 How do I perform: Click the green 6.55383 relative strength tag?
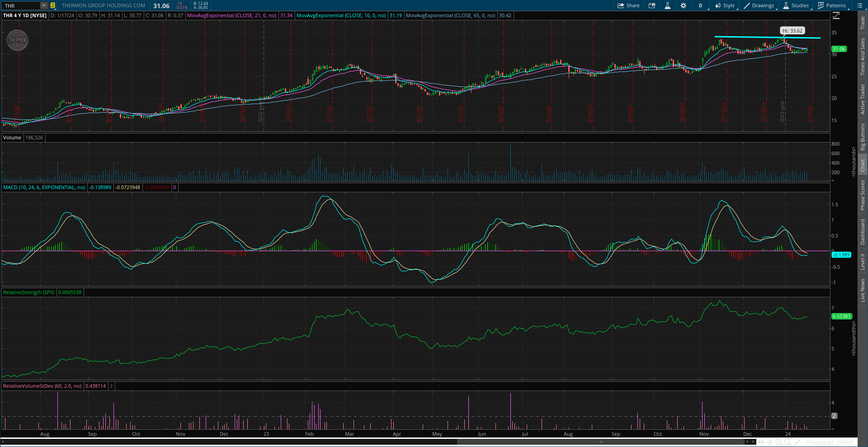[842, 316]
